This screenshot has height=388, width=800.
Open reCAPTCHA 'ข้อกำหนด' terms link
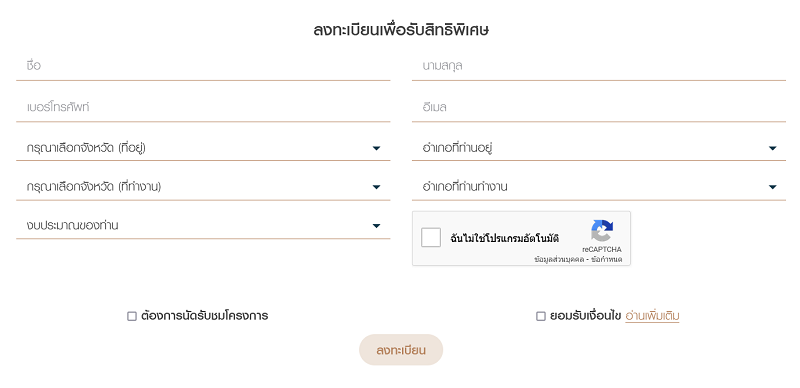pyautogui.click(x=607, y=259)
